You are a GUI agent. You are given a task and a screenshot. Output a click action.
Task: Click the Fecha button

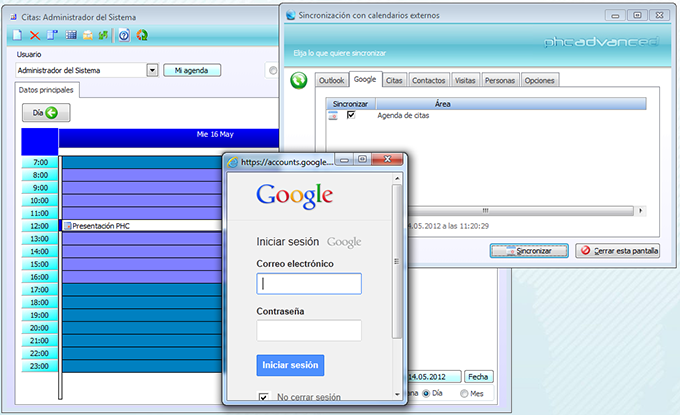tap(478, 377)
